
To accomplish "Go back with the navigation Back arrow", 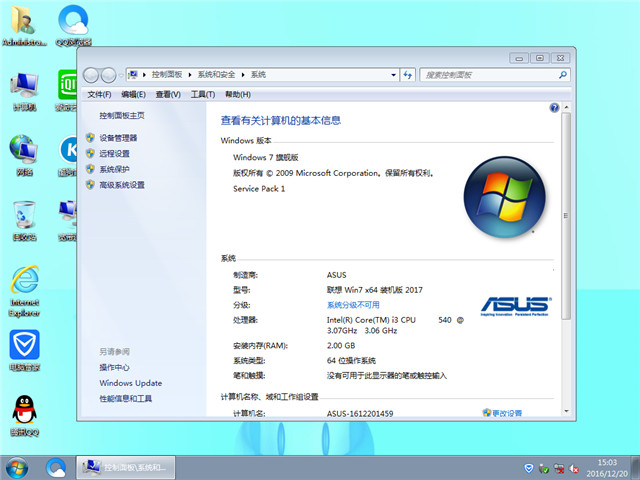I will click(91, 75).
